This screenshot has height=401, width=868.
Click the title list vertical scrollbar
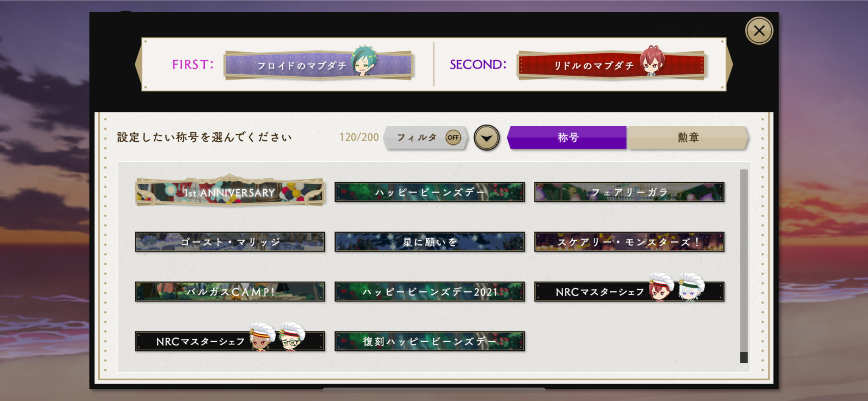tap(744, 266)
